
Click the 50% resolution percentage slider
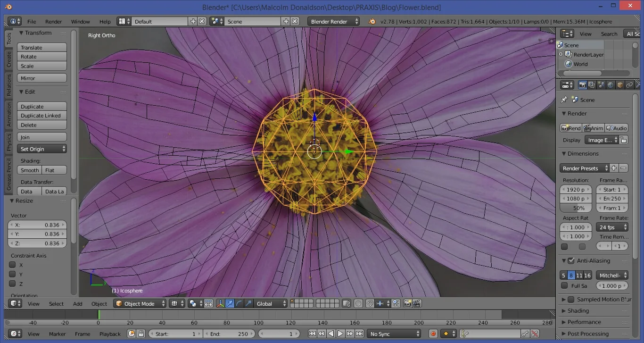tap(576, 208)
